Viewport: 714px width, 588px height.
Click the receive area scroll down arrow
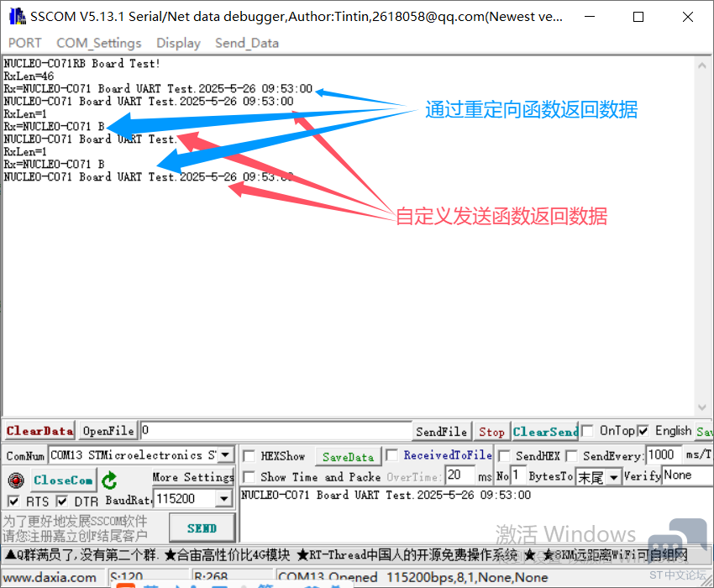(701, 407)
